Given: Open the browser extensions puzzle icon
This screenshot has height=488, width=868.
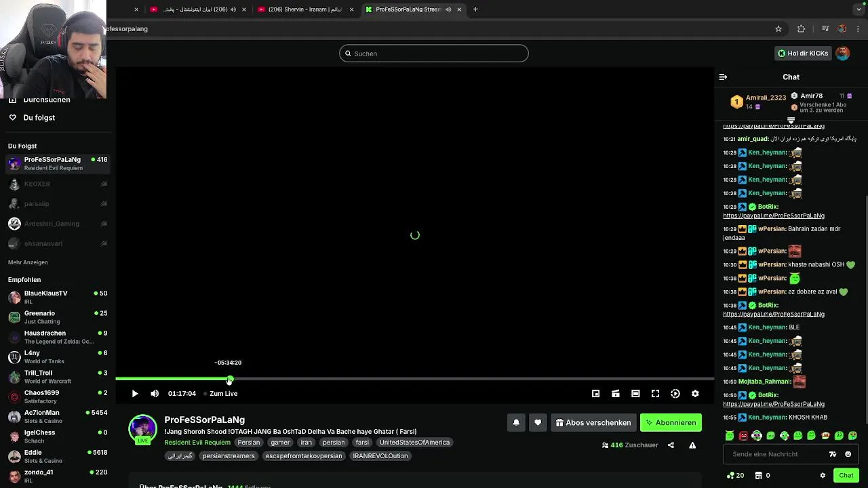Looking at the screenshot, I should pyautogui.click(x=801, y=29).
